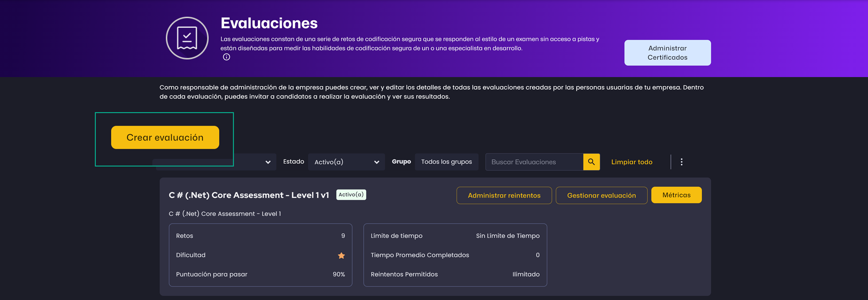
Task: Click the orange difficulty star
Action: [x=342, y=255]
